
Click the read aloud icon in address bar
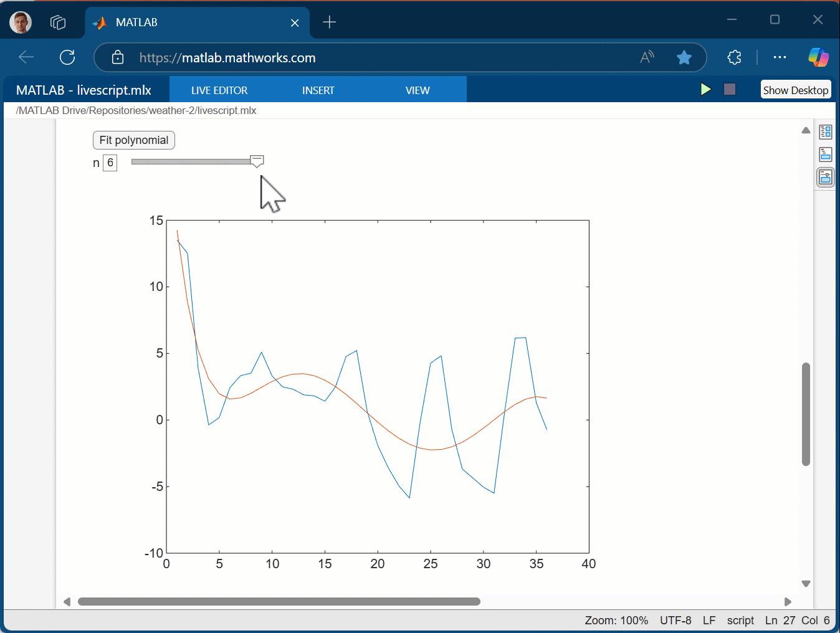(647, 58)
